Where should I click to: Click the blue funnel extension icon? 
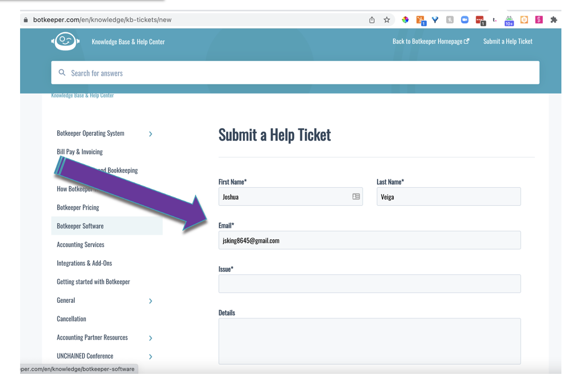(x=435, y=20)
